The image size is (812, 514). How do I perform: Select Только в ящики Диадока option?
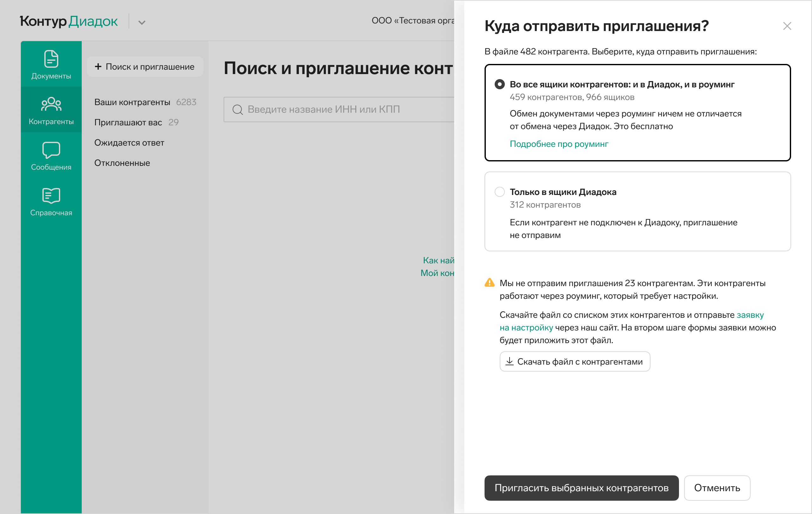click(x=499, y=192)
